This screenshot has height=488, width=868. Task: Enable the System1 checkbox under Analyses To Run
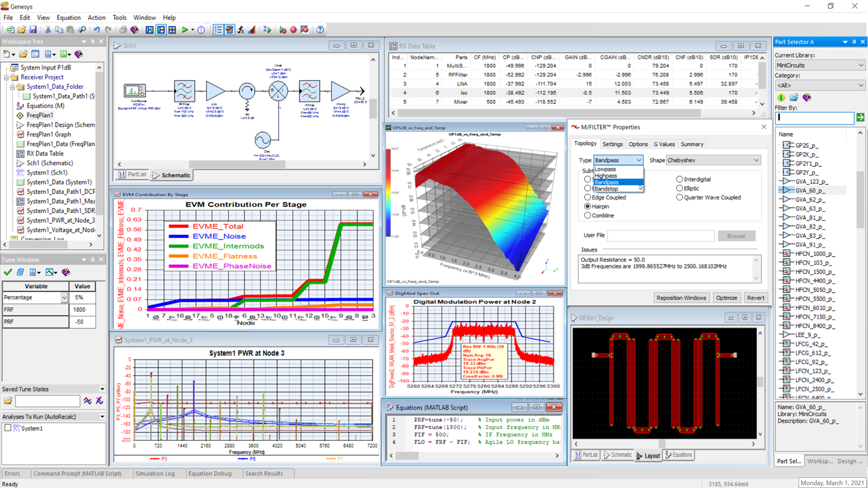coord(8,428)
